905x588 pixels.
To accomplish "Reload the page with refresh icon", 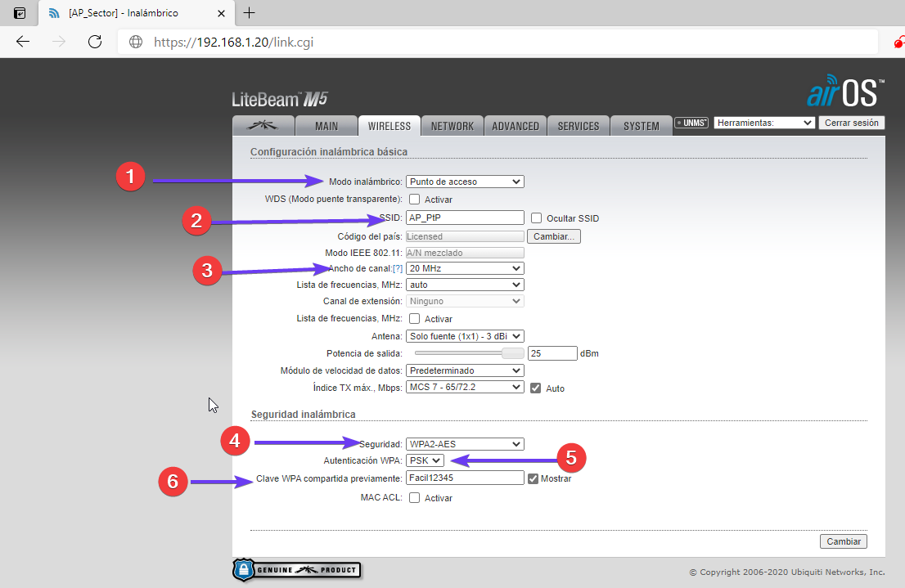I will tap(95, 42).
